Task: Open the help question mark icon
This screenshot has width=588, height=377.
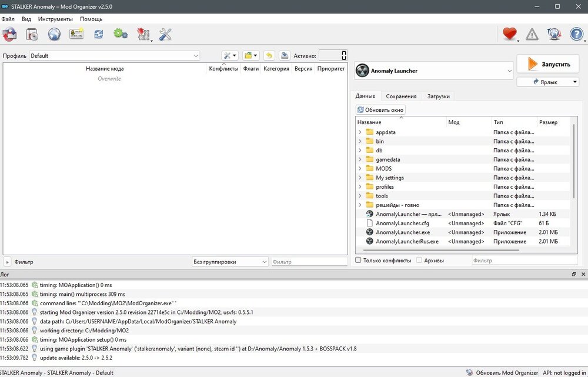Action: [576, 34]
